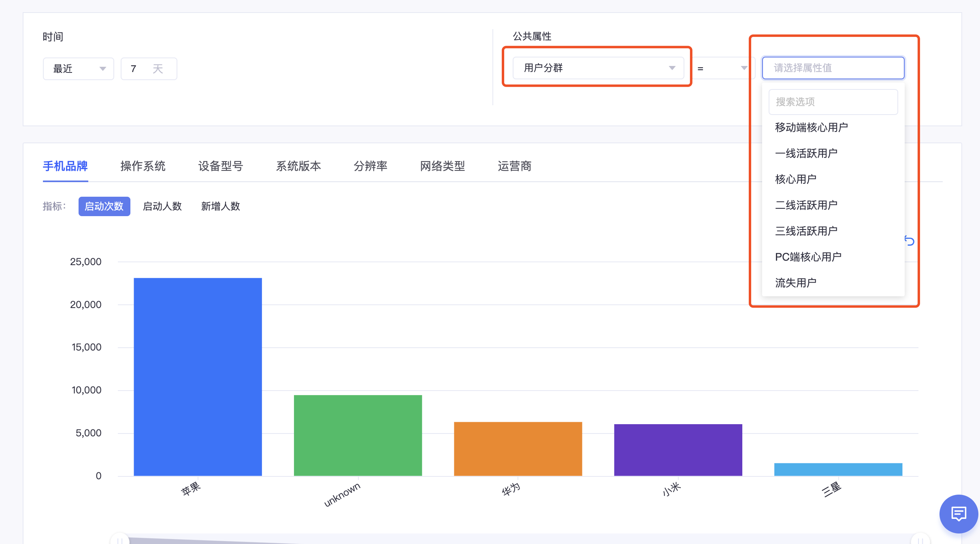Pick the 三线活跃用户 option
This screenshot has width=980, height=544.
pos(833,231)
